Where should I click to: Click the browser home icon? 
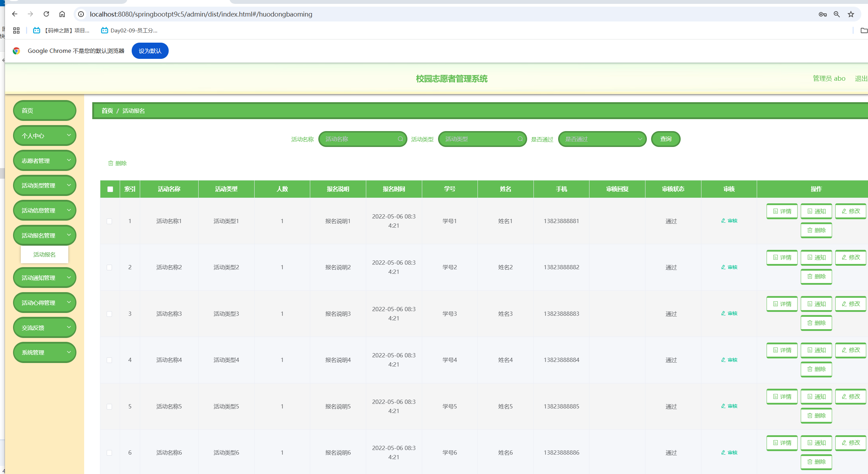62,14
